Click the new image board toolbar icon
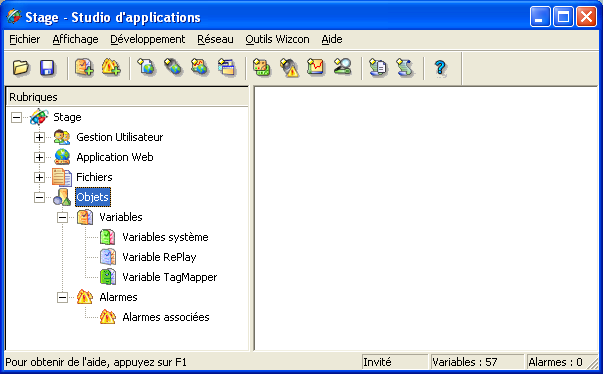Image resolution: width=603 pixels, height=374 pixels. pos(262,67)
